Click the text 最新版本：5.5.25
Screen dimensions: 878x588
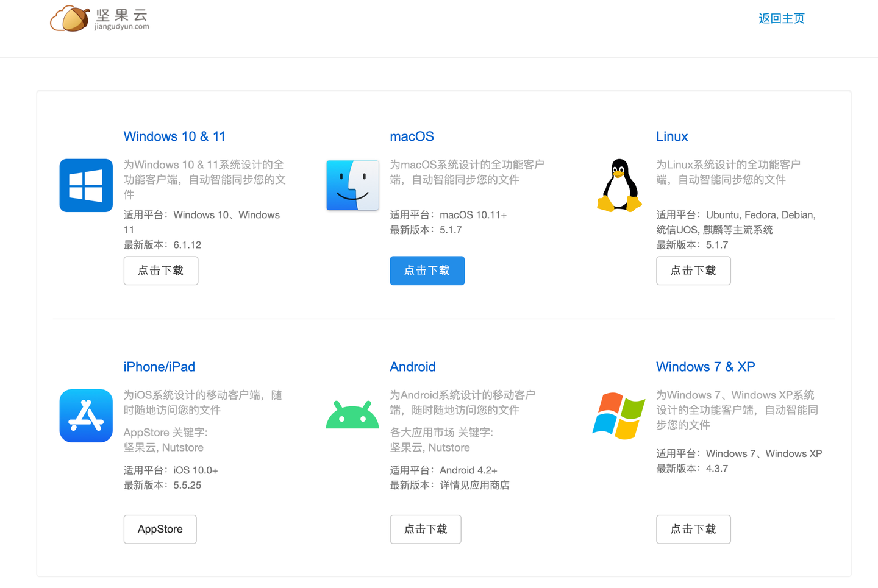(x=162, y=486)
